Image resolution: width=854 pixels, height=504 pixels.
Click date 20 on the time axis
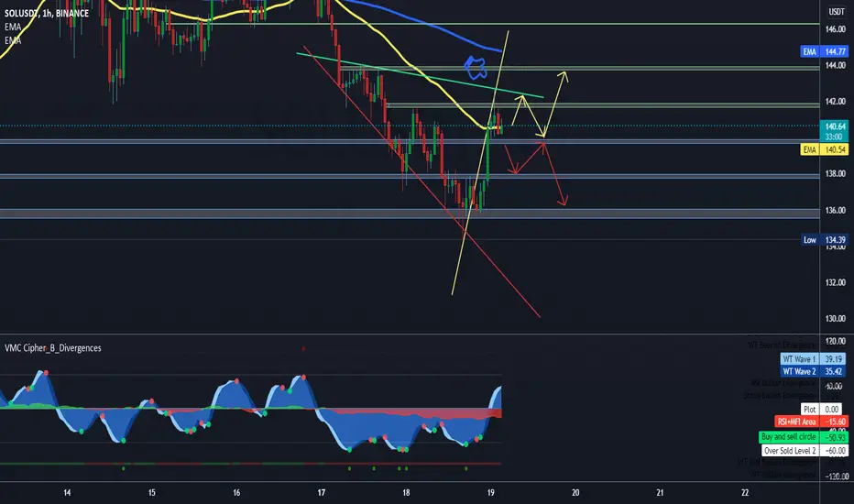[x=575, y=493]
